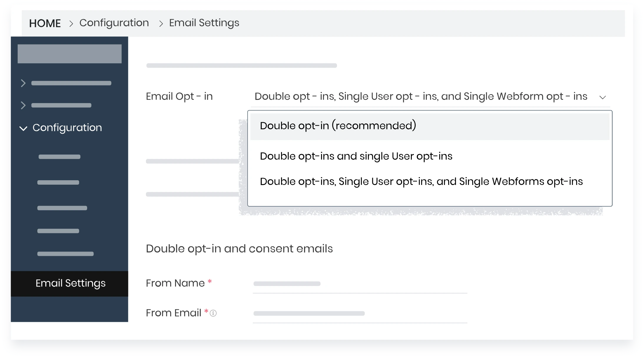Open Email Settings from the sidebar
Viewport: 644px width, 359px height.
point(70,283)
